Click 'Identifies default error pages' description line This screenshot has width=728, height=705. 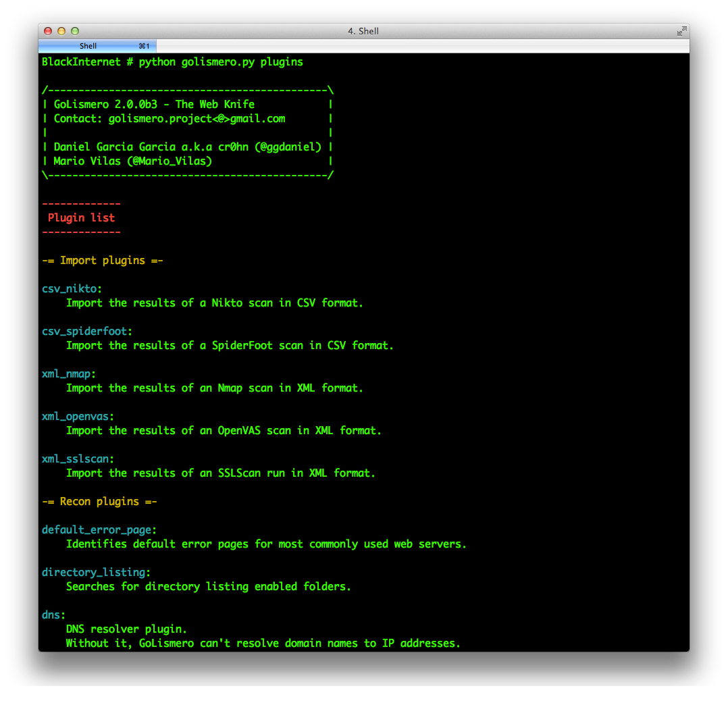click(266, 544)
